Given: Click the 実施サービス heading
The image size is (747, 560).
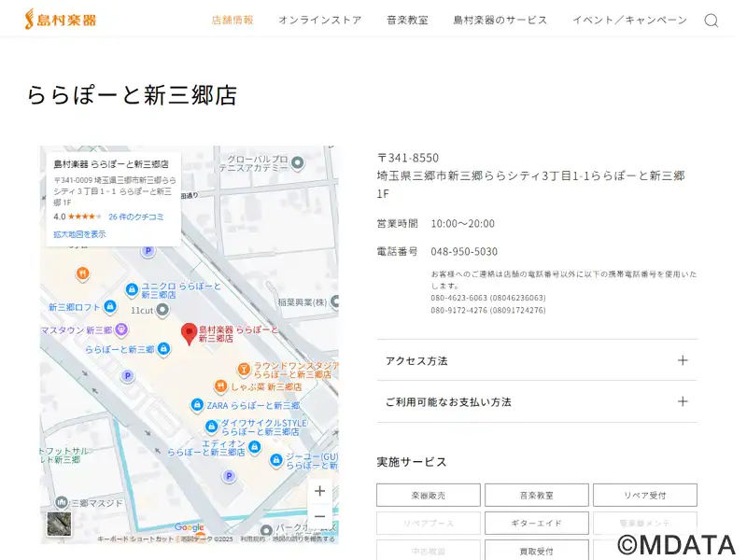Looking at the screenshot, I should tap(412, 461).
